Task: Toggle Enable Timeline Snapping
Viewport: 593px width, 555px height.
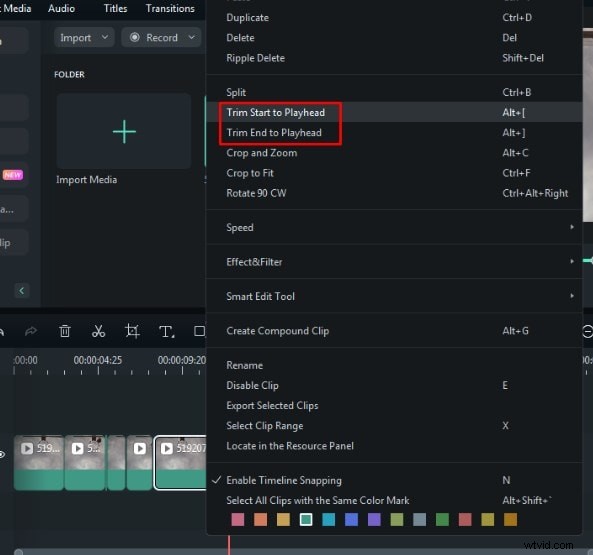Action: click(x=393, y=480)
